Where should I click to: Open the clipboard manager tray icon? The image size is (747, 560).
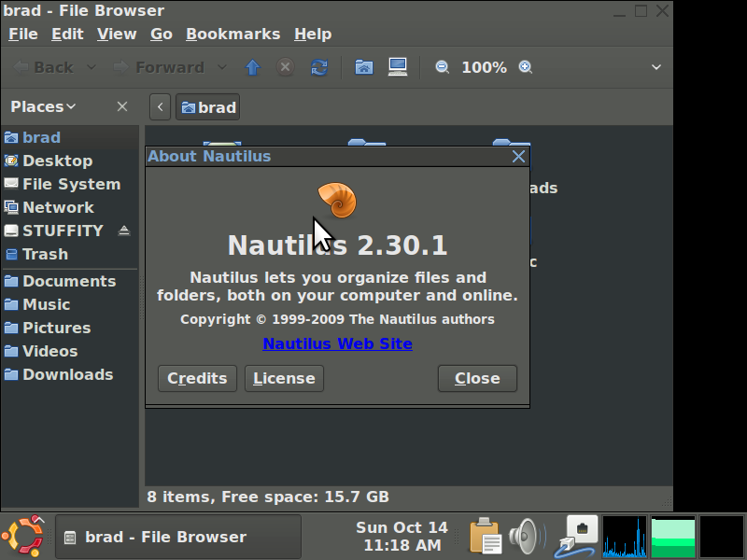[485, 537]
